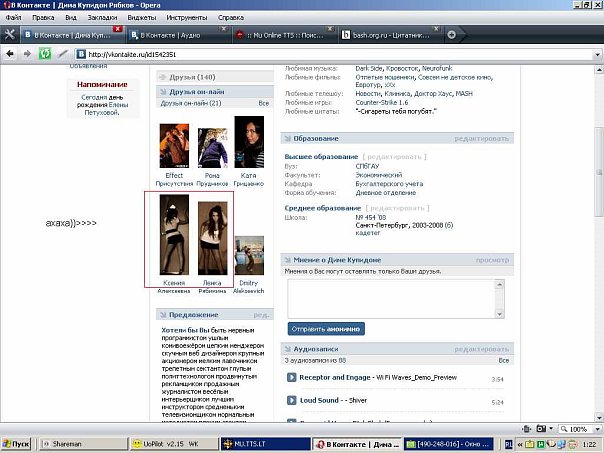Play the Receptor and Engage audio track
This screenshot has width=604, height=453.
coord(292,377)
